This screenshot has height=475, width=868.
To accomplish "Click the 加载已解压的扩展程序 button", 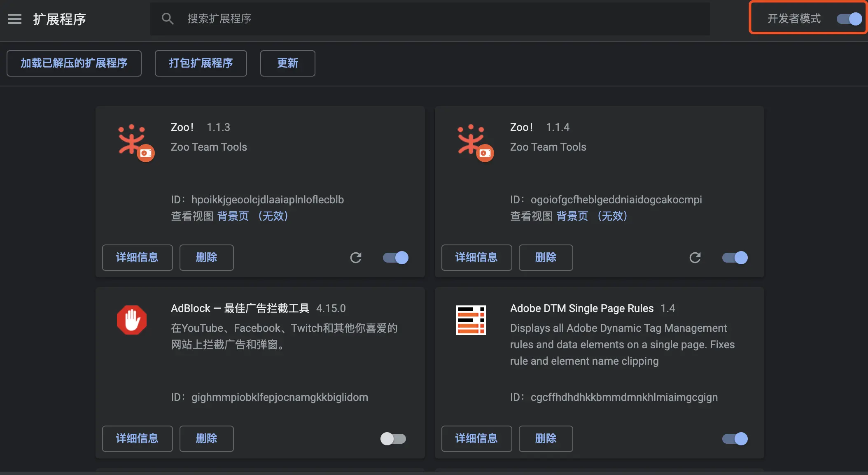I will [x=74, y=63].
